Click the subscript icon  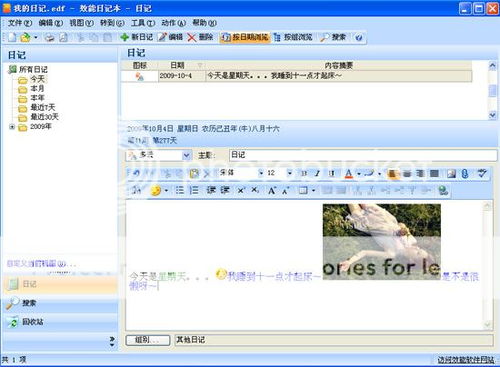pos(255,190)
